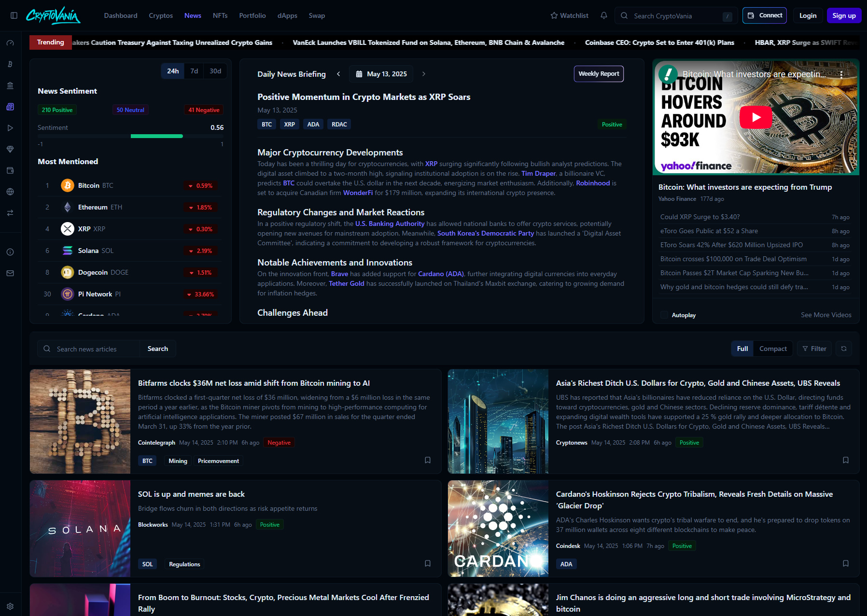The image size is (867, 616).
Task: Click the Sign up button
Action: tap(844, 15)
